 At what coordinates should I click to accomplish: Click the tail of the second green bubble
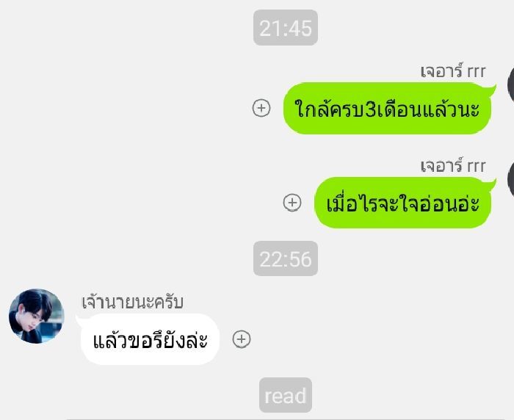click(492, 183)
